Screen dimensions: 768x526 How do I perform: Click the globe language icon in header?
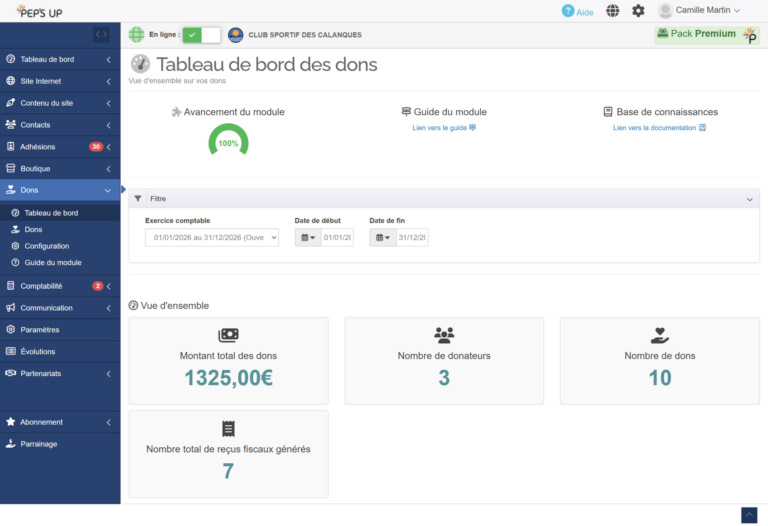(612, 10)
